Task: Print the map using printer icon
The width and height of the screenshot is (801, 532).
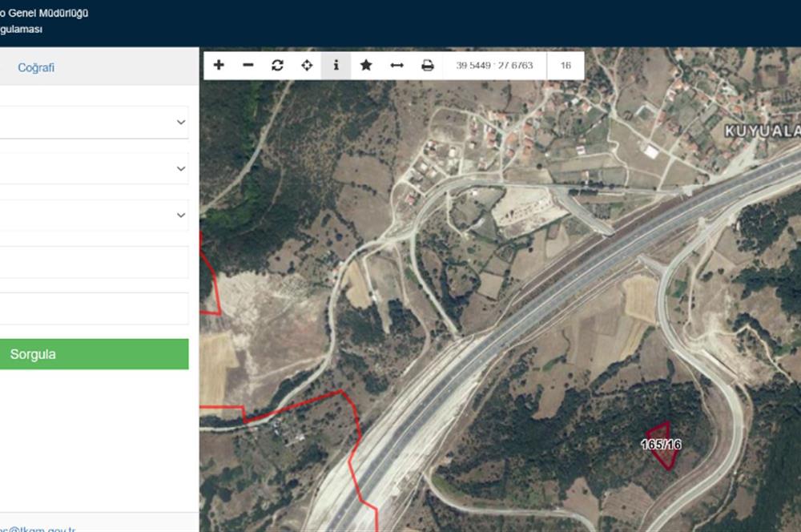Action: [x=428, y=66]
